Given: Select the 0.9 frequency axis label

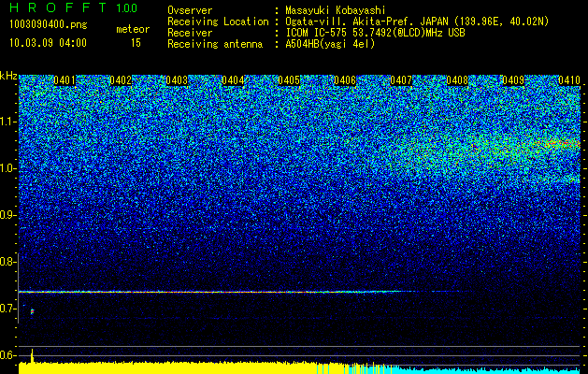Looking at the screenshot, I should [7, 215].
